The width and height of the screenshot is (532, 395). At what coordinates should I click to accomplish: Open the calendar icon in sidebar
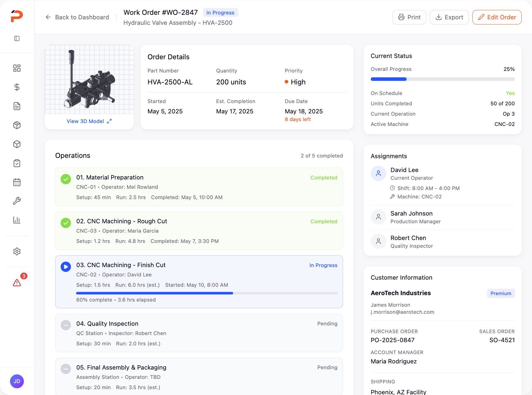click(x=17, y=182)
